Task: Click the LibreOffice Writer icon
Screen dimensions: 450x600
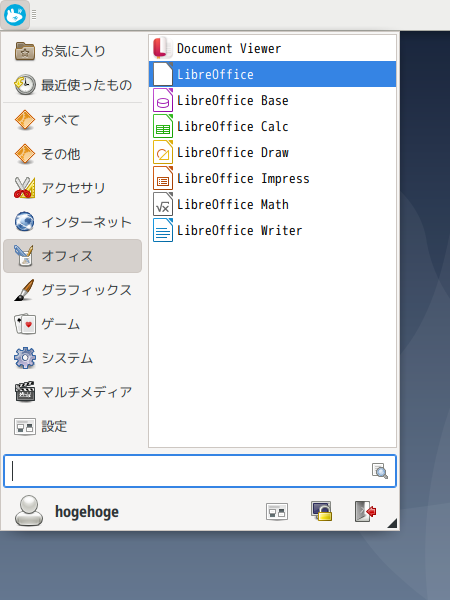Action: pyautogui.click(x=163, y=230)
